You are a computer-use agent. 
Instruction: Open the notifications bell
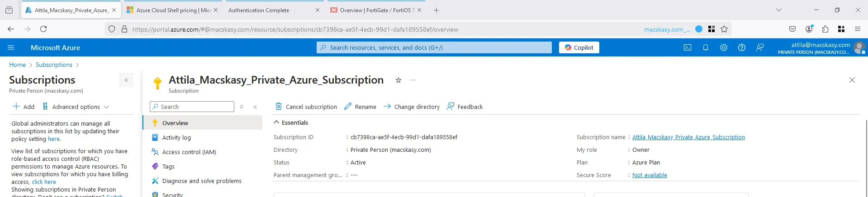[706, 47]
